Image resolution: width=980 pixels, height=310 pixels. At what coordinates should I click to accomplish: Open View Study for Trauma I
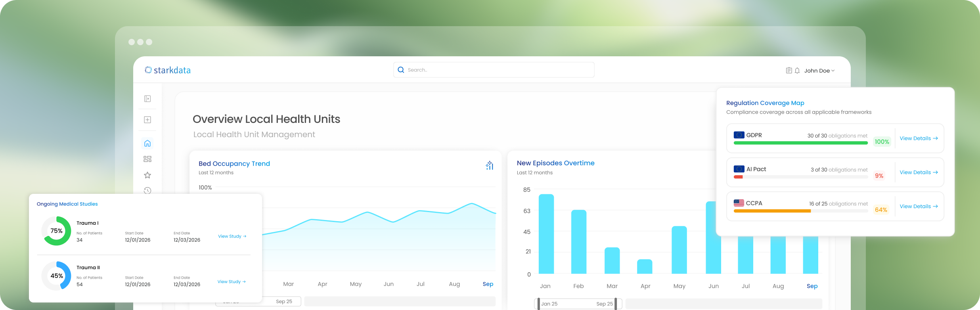[x=232, y=236]
